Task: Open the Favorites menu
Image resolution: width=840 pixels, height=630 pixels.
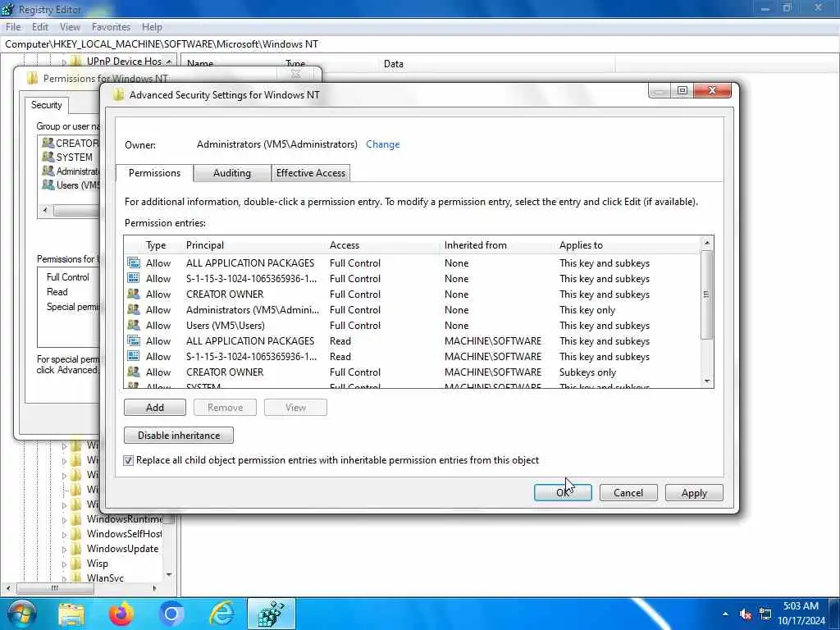Action: (x=111, y=27)
